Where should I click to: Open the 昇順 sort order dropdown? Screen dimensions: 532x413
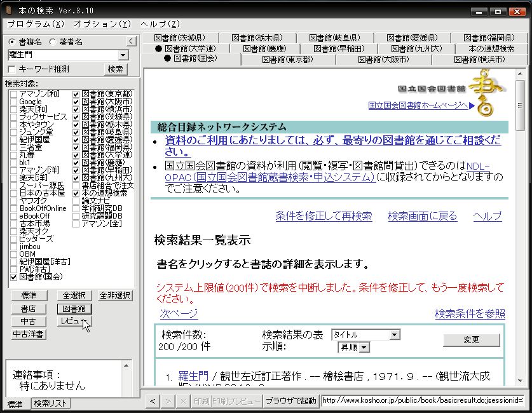tap(364, 347)
